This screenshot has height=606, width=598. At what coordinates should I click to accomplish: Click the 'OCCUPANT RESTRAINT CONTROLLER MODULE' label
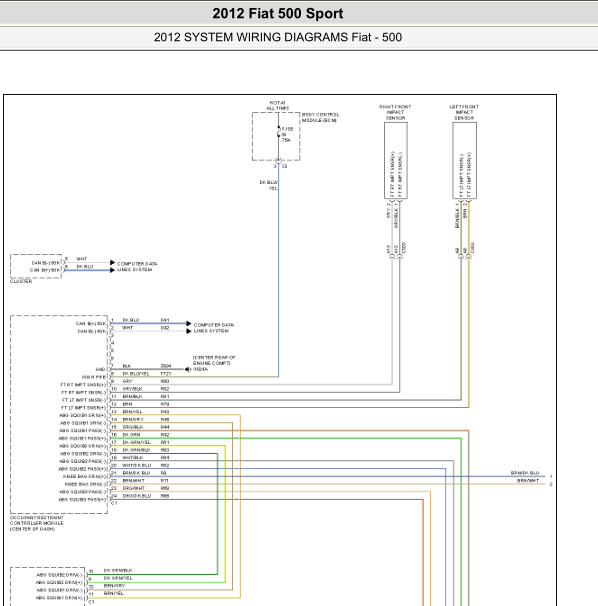pyautogui.click(x=37, y=523)
